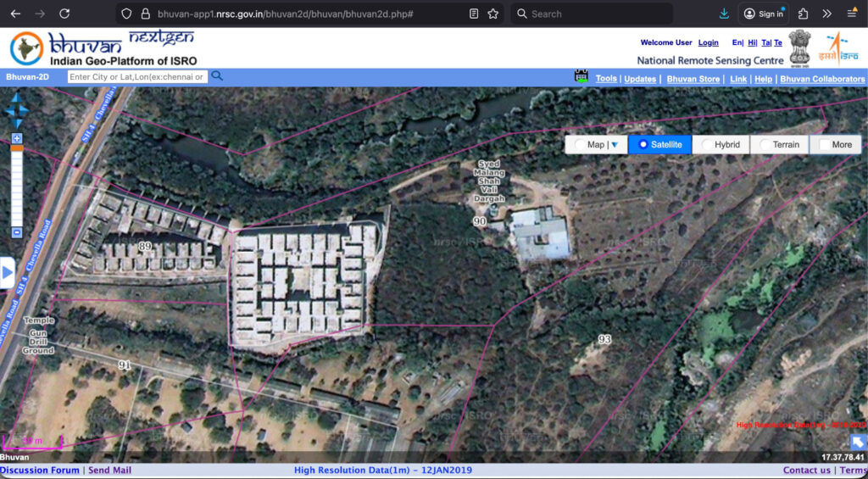
Task: Select the Terrain radio button
Action: click(x=765, y=144)
